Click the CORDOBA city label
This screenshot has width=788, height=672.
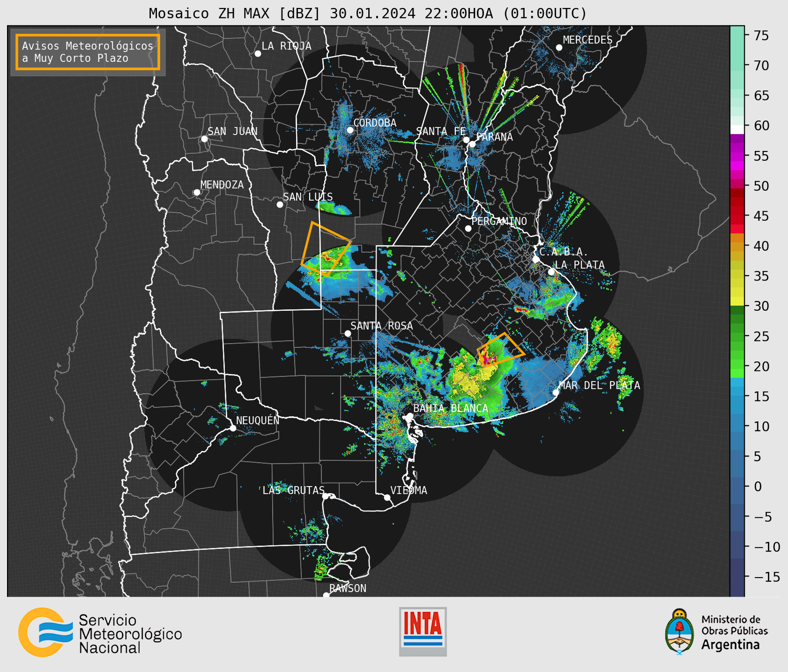375,123
